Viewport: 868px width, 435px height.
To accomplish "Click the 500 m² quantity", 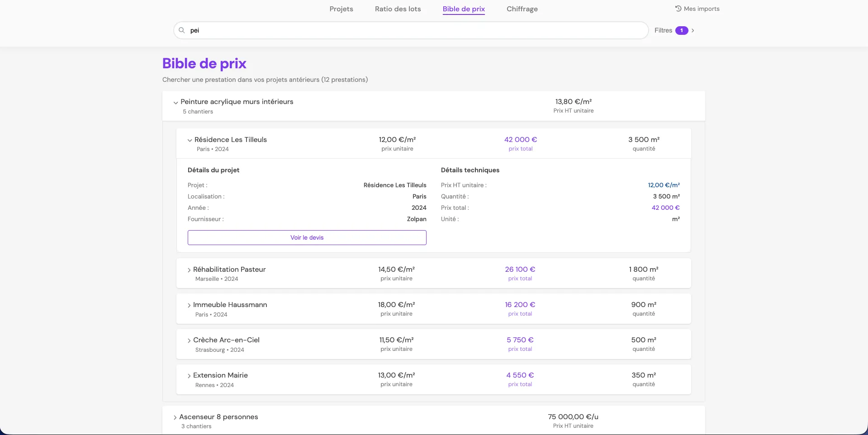I will 644,340.
